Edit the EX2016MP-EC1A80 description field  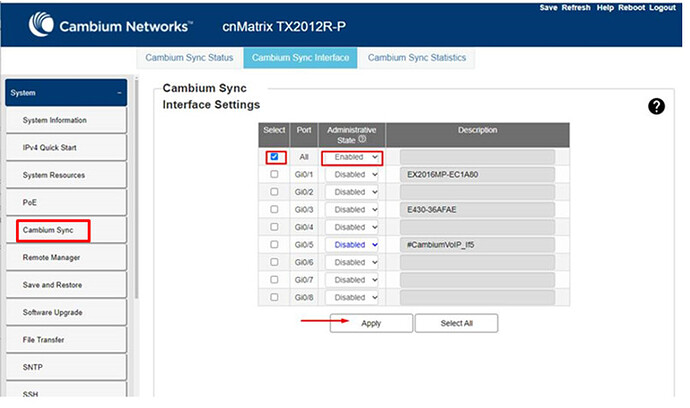point(477,175)
